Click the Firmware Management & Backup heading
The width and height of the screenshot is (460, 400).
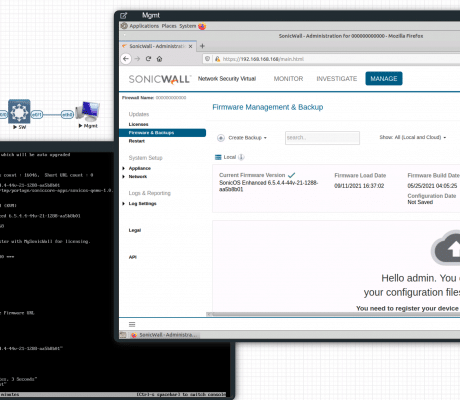point(268,107)
